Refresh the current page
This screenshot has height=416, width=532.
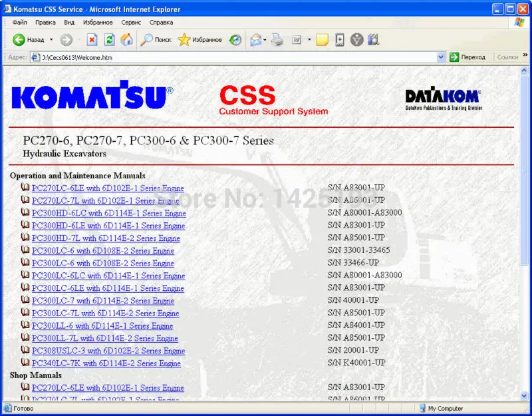click(108, 39)
